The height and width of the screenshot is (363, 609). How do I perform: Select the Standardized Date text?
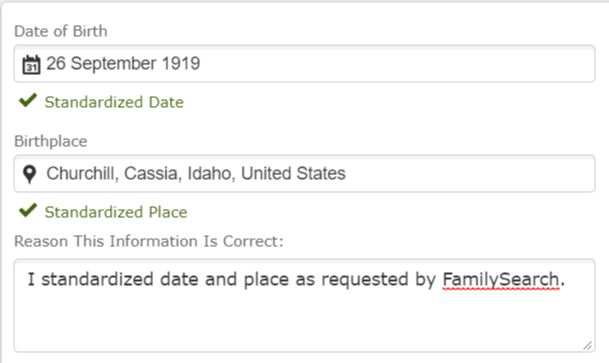pyautogui.click(x=114, y=102)
